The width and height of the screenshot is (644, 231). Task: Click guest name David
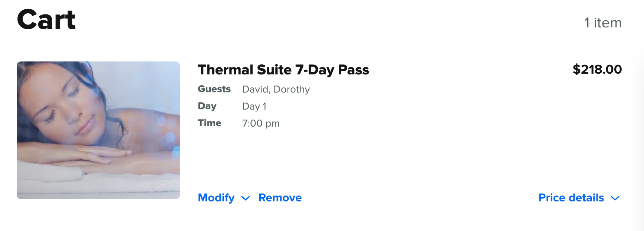(x=256, y=89)
